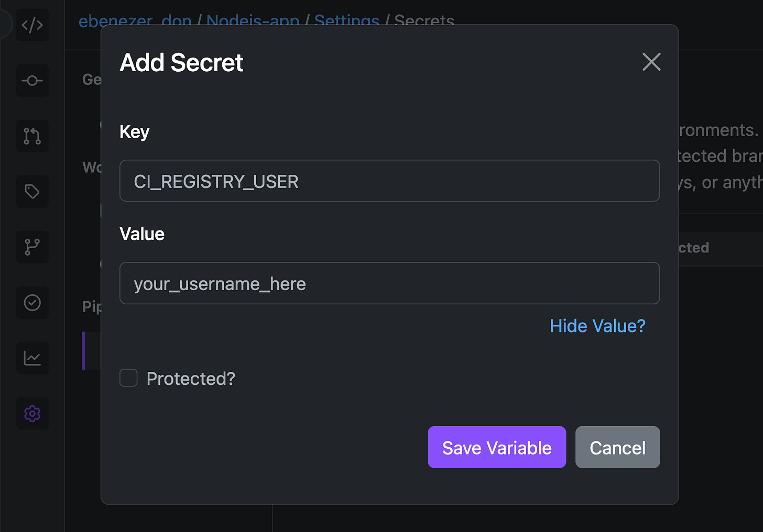Viewport: 763px width, 532px height.
Task: Open the pull requests icon in sidebar
Action: click(x=32, y=136)
